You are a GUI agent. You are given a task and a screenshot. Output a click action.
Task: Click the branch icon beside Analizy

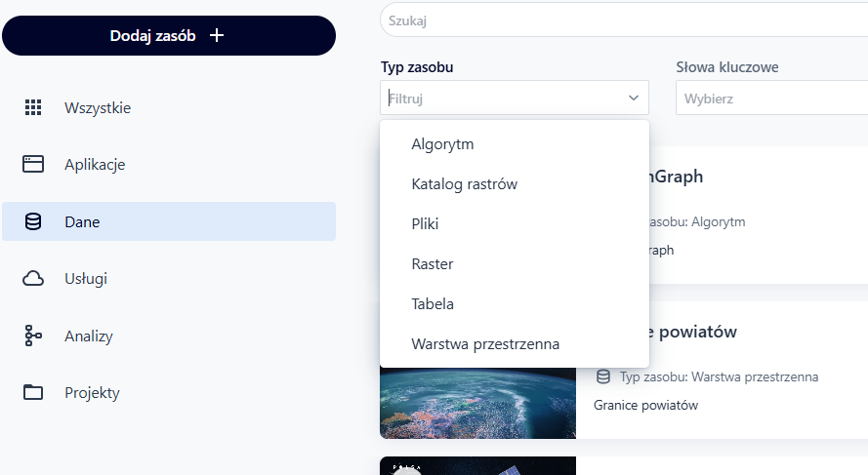(x=33, y=336)
